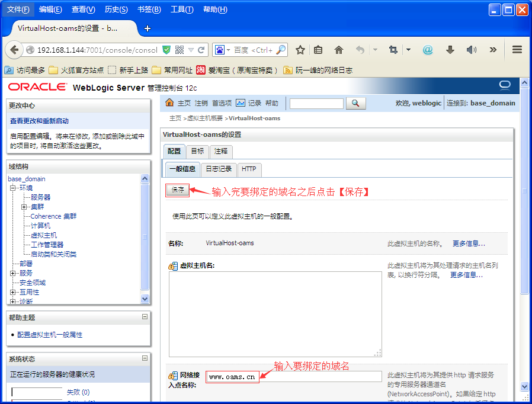The image size is (532, 404).
Task: Open the Firefox hamburger menu
Action: point(517,50)
